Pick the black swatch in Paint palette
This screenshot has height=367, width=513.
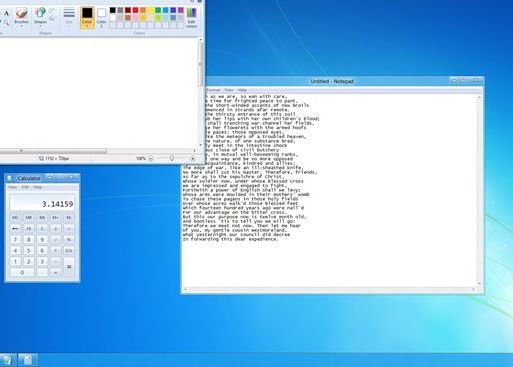tap(113, 11)
